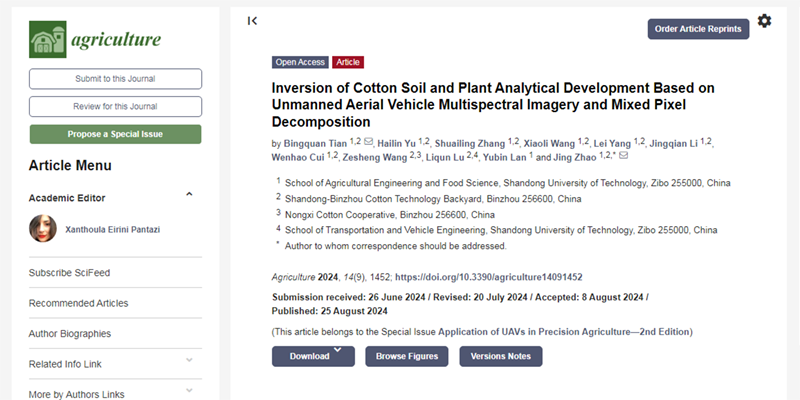Click Submit to this Journal button
800x400 pixels.
(115, 79)
